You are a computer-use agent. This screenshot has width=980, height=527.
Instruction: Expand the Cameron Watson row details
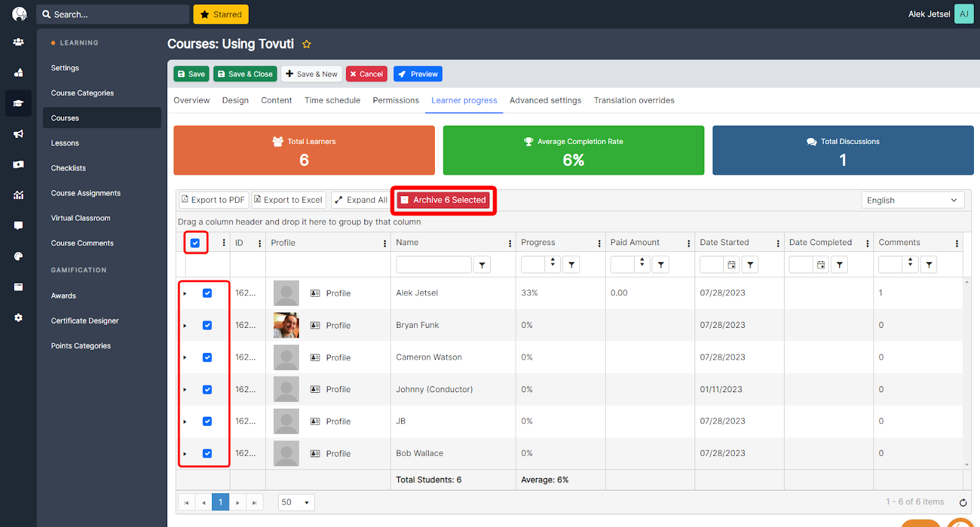point(185,357)
